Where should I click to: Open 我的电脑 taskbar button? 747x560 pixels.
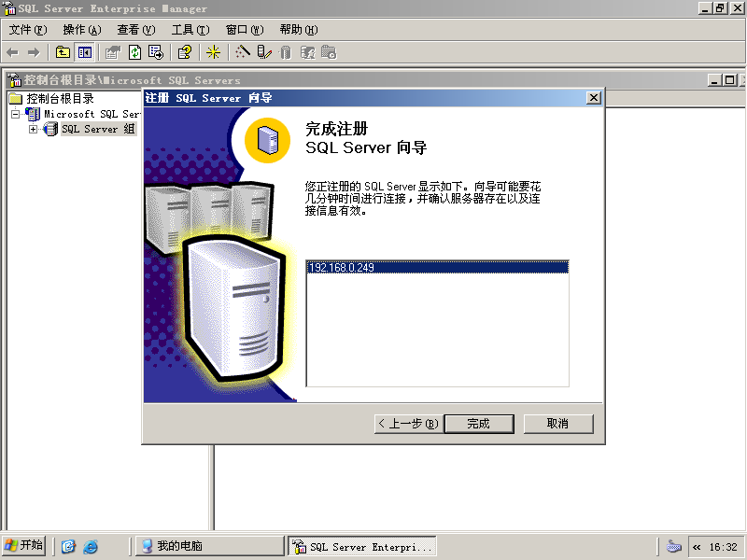pos(209,546)
